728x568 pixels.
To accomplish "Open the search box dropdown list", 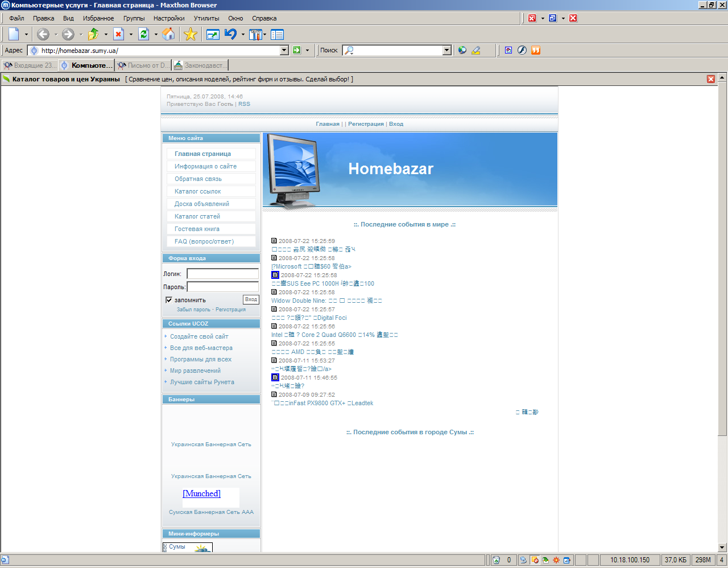I will tap(446, 50).
